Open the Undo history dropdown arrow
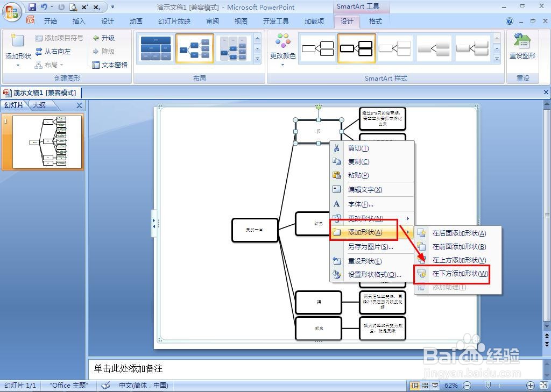551x392 pixels. pos(52,6)
